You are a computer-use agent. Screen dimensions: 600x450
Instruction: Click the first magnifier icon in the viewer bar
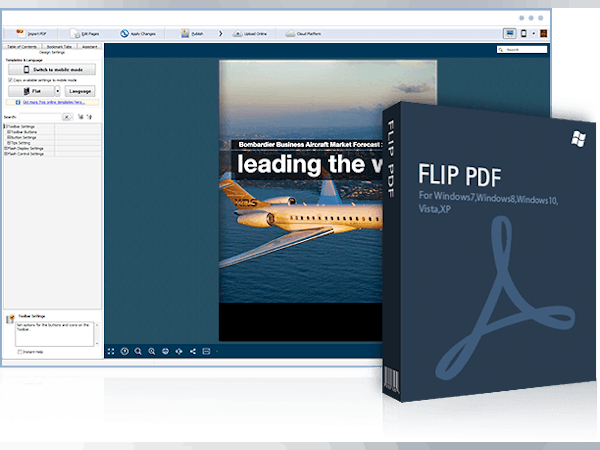coord(138,351)
